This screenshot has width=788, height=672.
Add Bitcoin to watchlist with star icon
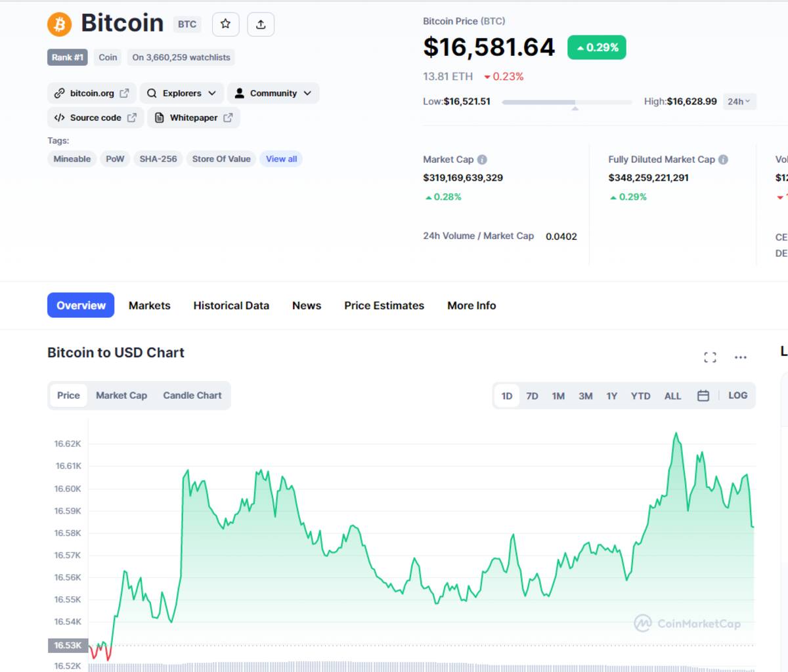(225, 24)
